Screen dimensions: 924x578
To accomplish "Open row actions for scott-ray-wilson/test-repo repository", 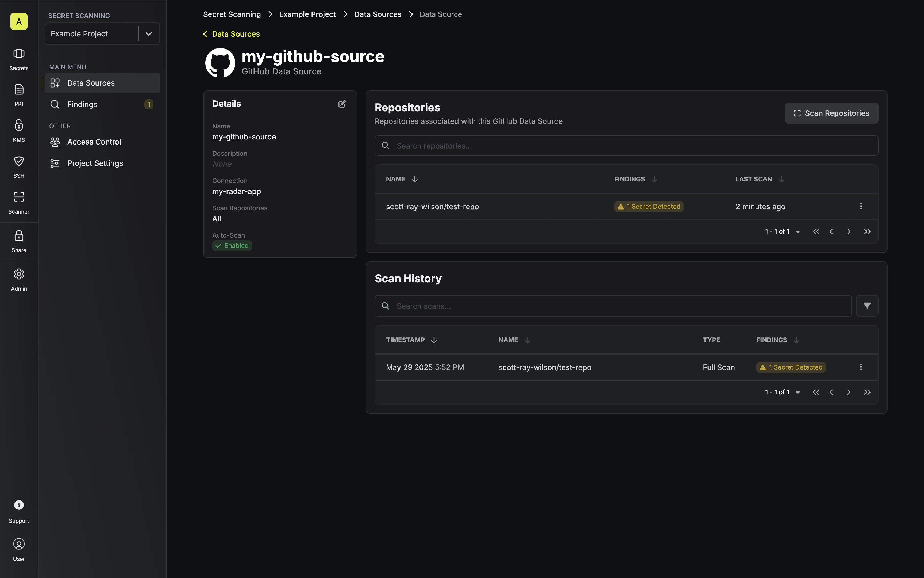I will 861,206.
